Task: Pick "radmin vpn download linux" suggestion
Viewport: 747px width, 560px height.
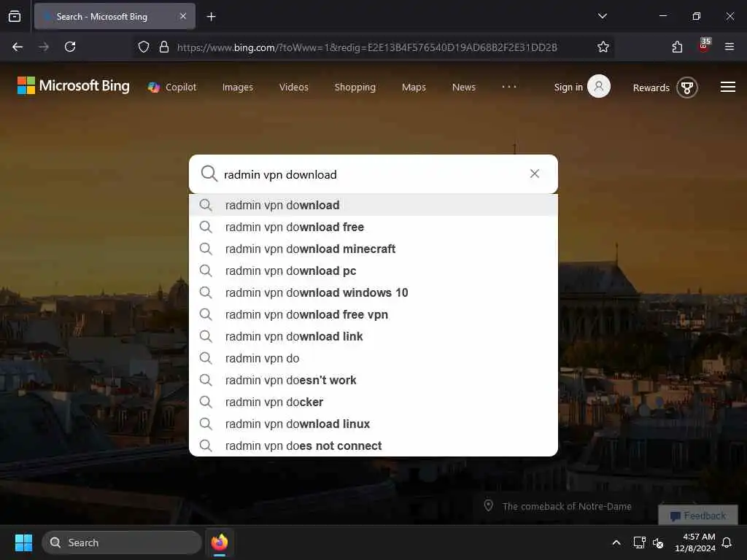Action: point(373,424)
